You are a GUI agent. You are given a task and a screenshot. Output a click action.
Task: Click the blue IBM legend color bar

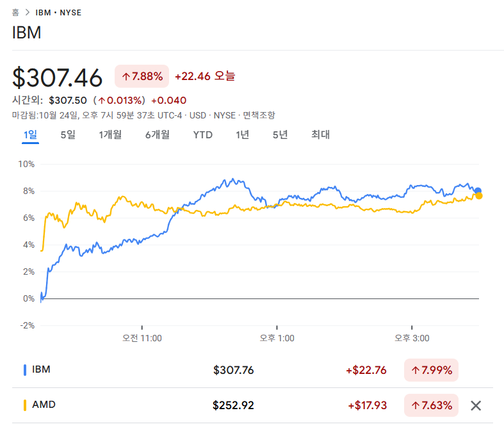(25, 369)
